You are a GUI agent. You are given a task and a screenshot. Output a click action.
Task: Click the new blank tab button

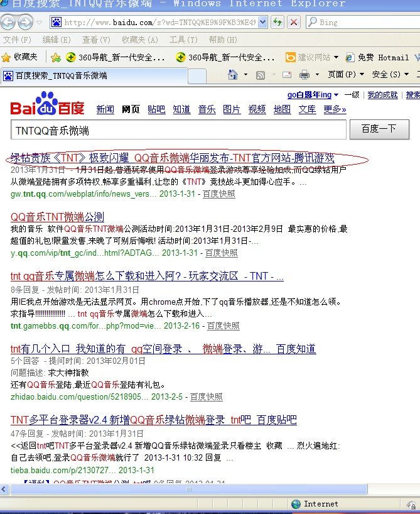pyautogui.click(x=197, y=77)
